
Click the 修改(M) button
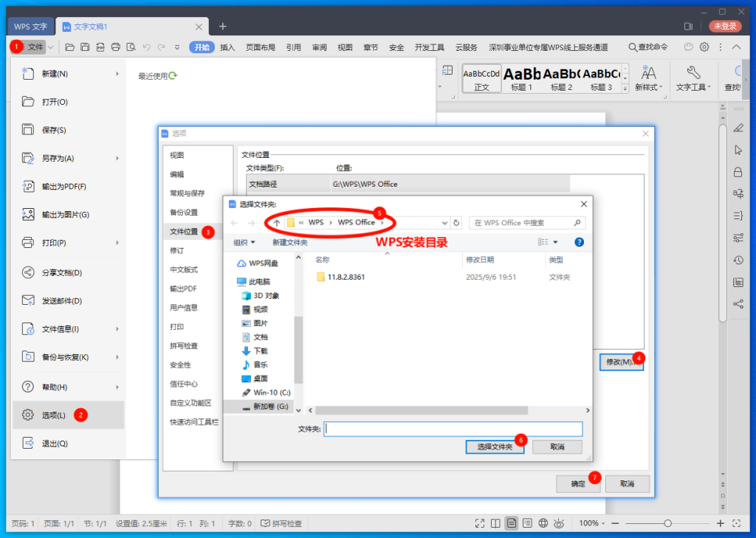click(619, 362)
